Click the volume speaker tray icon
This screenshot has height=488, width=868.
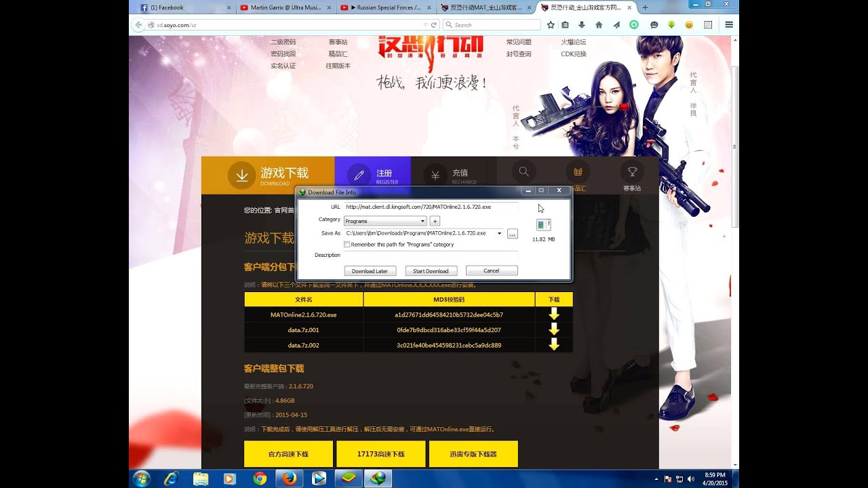pos(690,479)
